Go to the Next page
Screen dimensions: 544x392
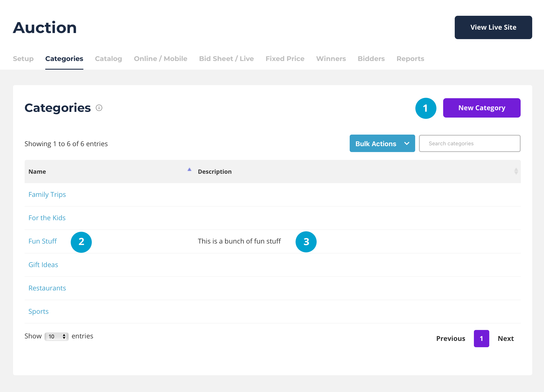tap(506, 339)
